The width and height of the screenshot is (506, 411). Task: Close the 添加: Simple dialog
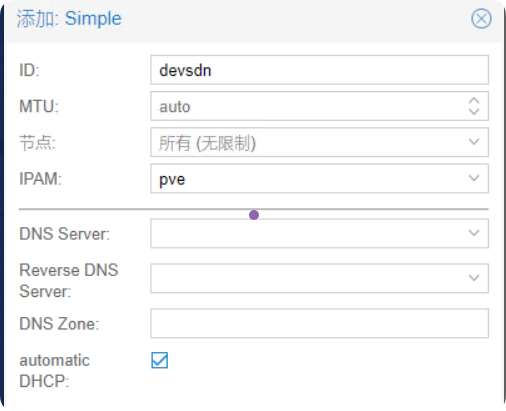[x=481, y=19]
